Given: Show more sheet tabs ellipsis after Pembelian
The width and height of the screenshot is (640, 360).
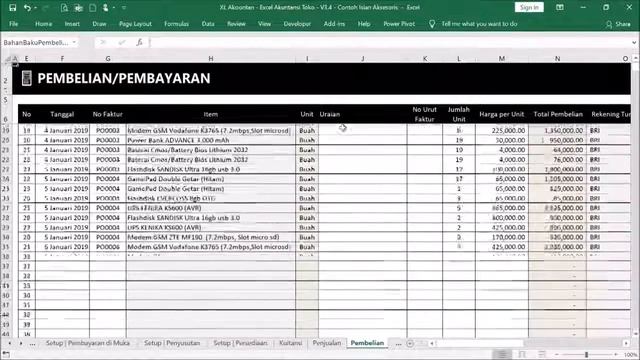Looking at the screenshot, I should click(398, 344).
